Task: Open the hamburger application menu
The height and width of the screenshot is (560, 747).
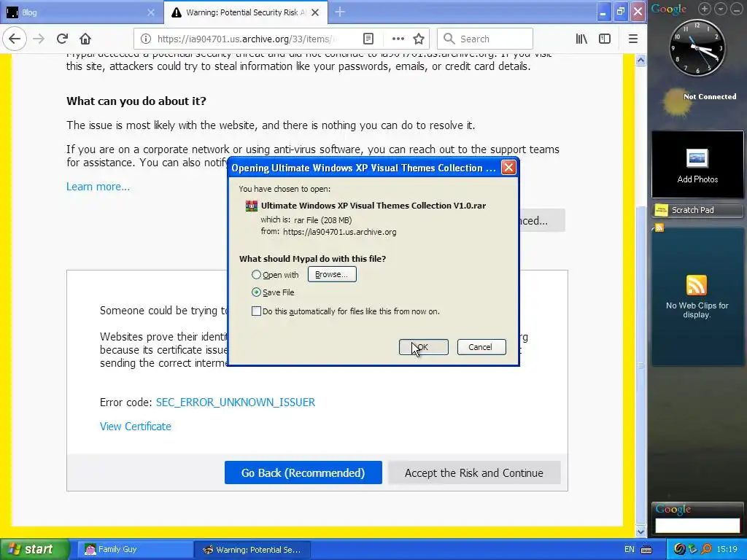Action: pos(632,39)
